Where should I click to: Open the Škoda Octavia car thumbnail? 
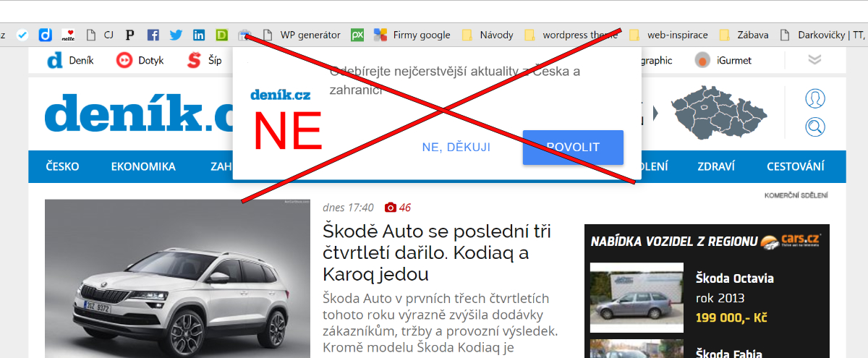pos(637,297)
